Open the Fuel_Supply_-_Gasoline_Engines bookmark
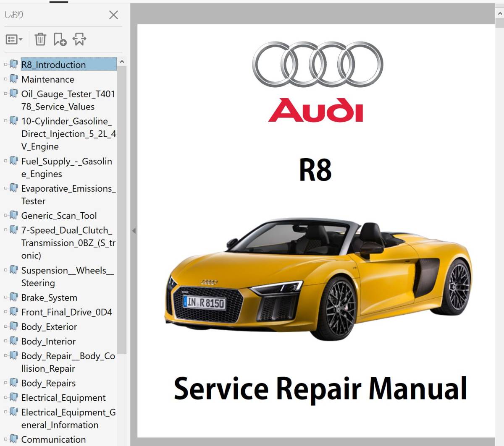504x446 pixels. (67, 167)
